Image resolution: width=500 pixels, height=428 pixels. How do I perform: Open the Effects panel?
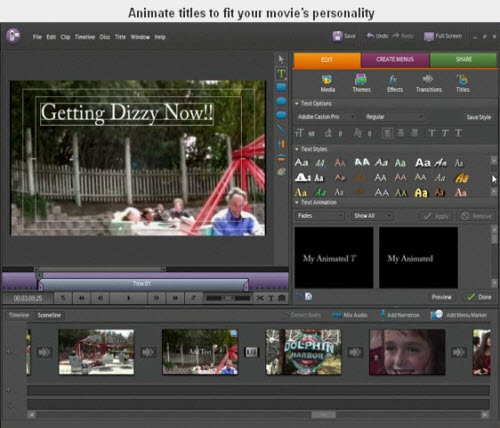coord(395,83)
